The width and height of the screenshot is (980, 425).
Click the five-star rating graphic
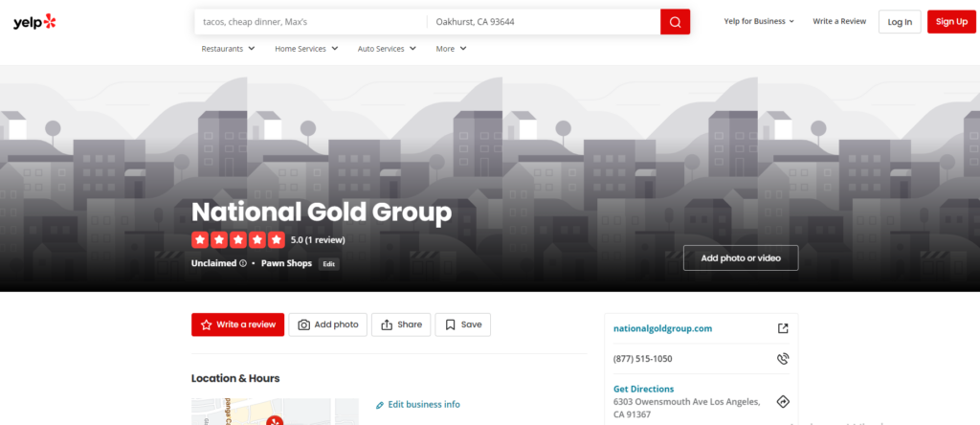(238, 239)
